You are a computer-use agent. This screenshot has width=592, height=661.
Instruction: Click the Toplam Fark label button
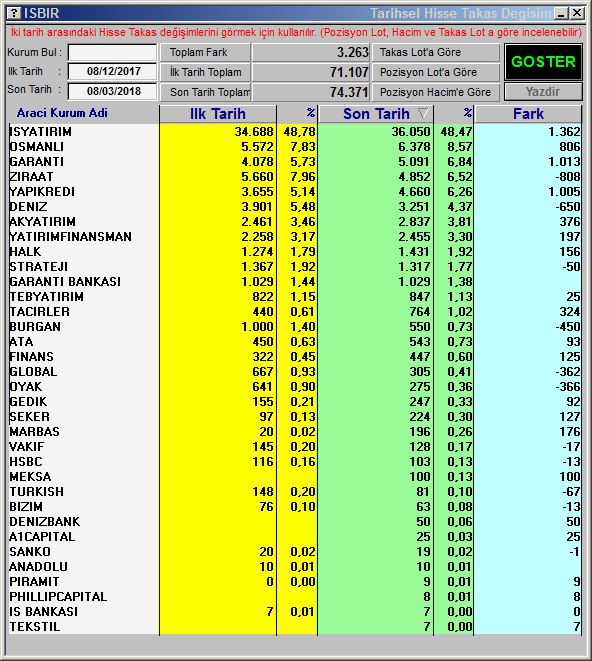click(205, 52)
